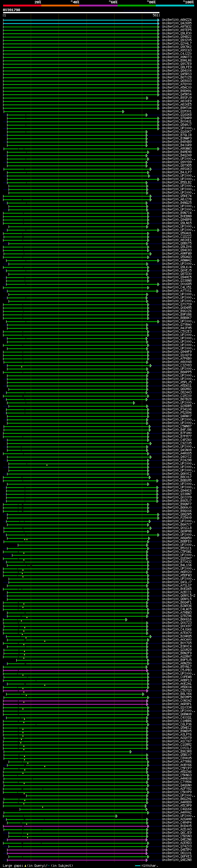Select the UniRef100_A7TRR6 label
Image resolution: width=197 pixels, height=868 pixels.
point(177,761)
